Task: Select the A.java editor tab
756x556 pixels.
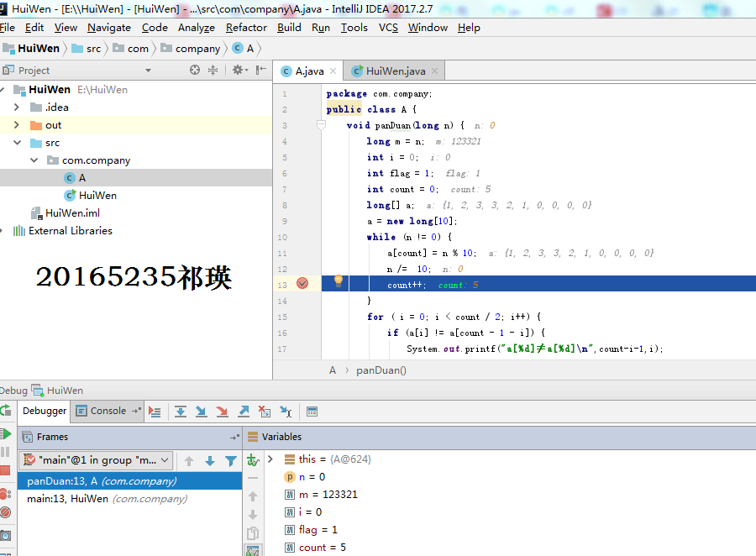Action: [309, 71]
